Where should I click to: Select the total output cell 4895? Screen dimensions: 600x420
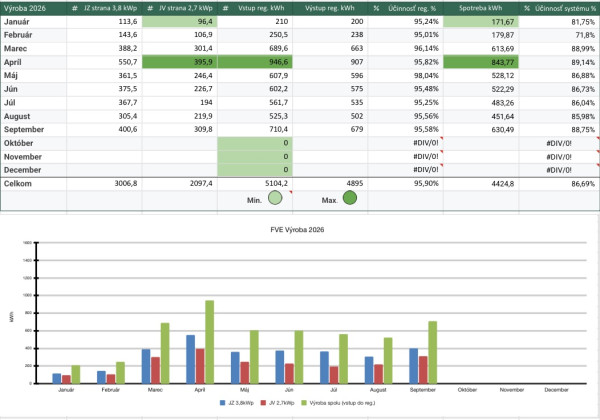(x=330, y=184)
